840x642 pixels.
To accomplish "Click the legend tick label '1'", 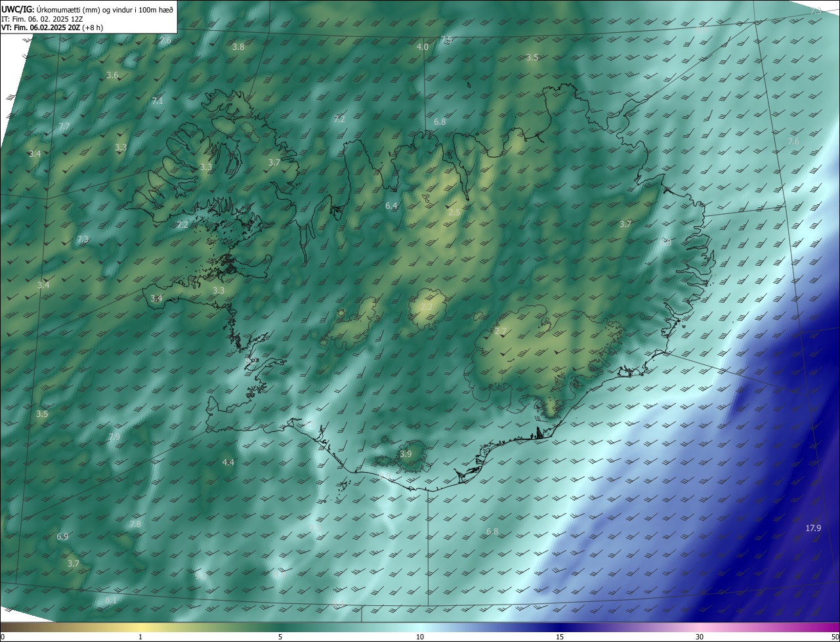I will click(x=140, y=637).
